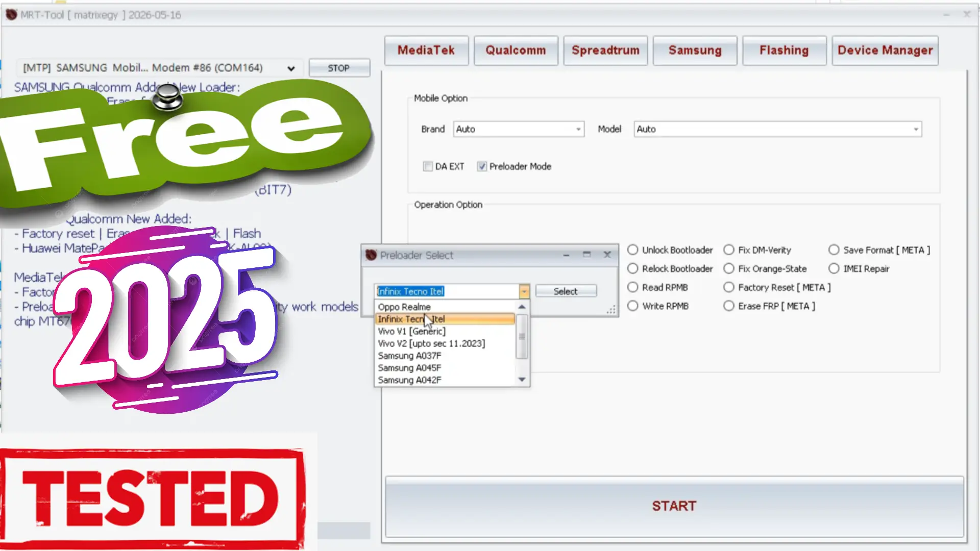Select the Fix DM-Verity option
The image size is (980, 551).
tap(729, 250)
